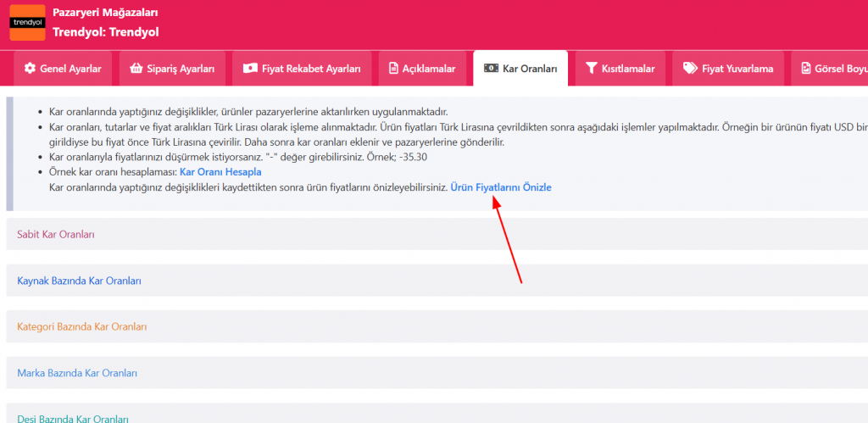Click the gear icon in Genel Ayarlar
Viewport: 868px width, 423px height.
tap(31, 69)
